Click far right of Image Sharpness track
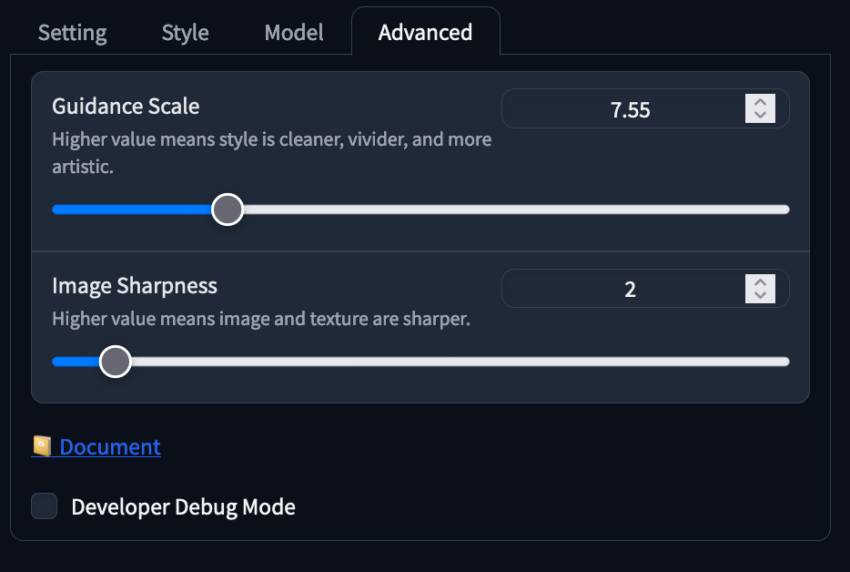Image resolution: width=850 pixels, height=572 pixels. pyautogui.click(x=781, y=362)
